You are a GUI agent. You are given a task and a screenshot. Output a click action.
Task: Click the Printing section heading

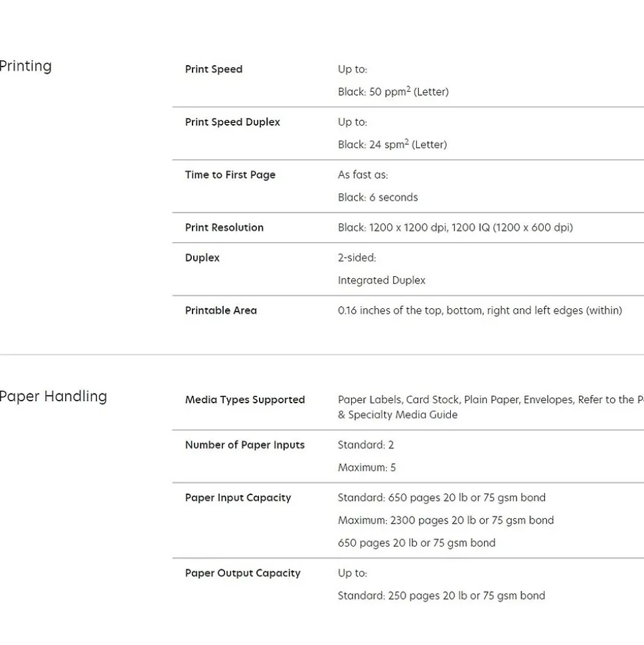25,66
